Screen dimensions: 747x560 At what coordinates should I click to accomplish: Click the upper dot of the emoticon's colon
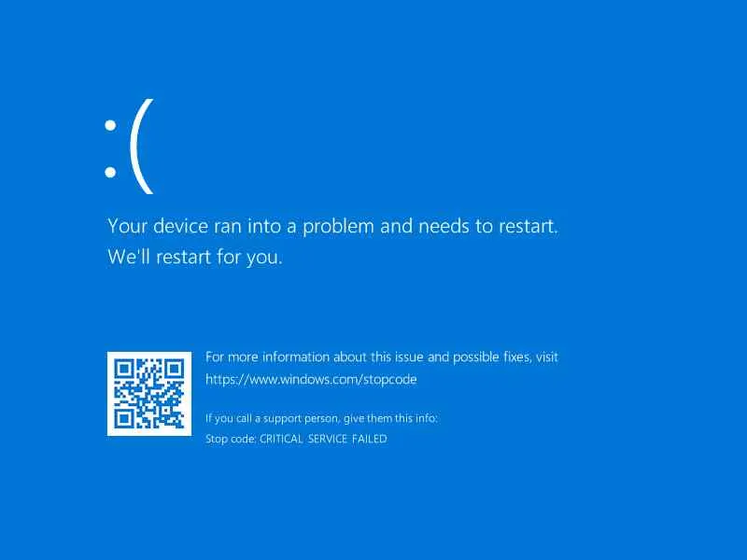tap(110, 126)
